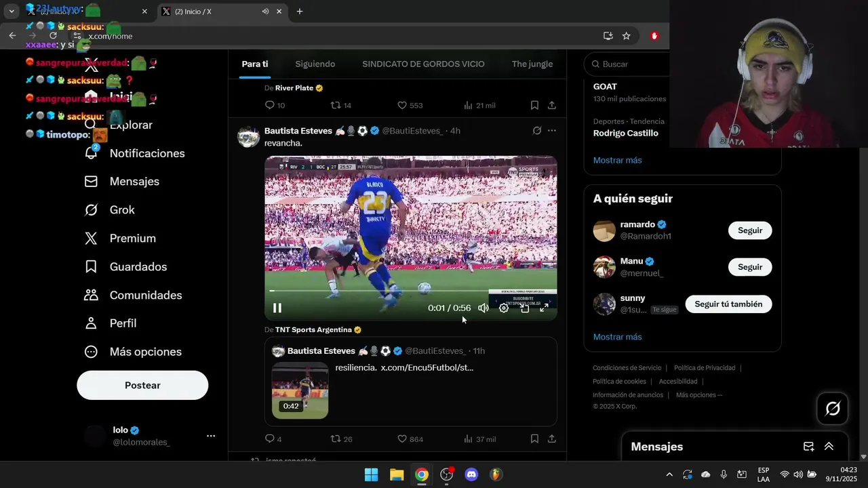Switch to the Para ti tab
The height and width of the screenshot is (488, 868).
tap(255, 64)
